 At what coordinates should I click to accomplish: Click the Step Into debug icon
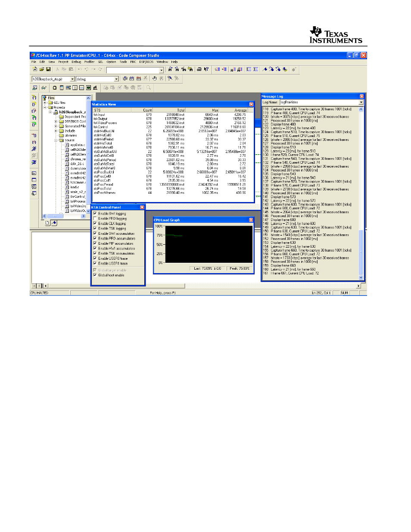click(34, 97)
